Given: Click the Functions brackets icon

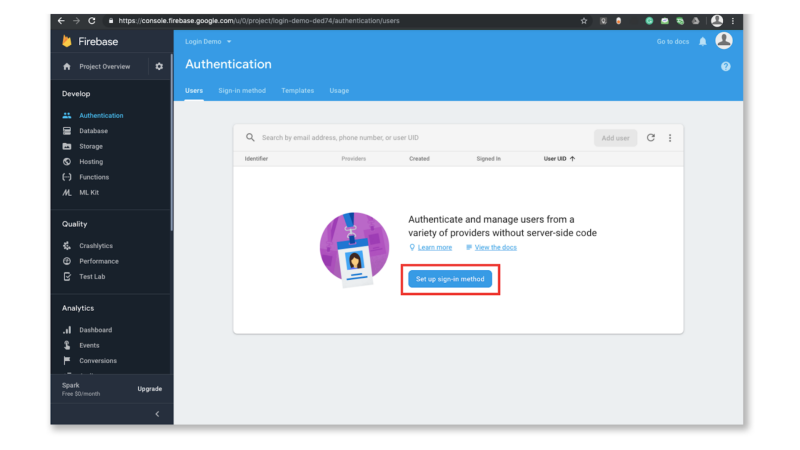Looking at the screenshot, I should tap(67, 177).
